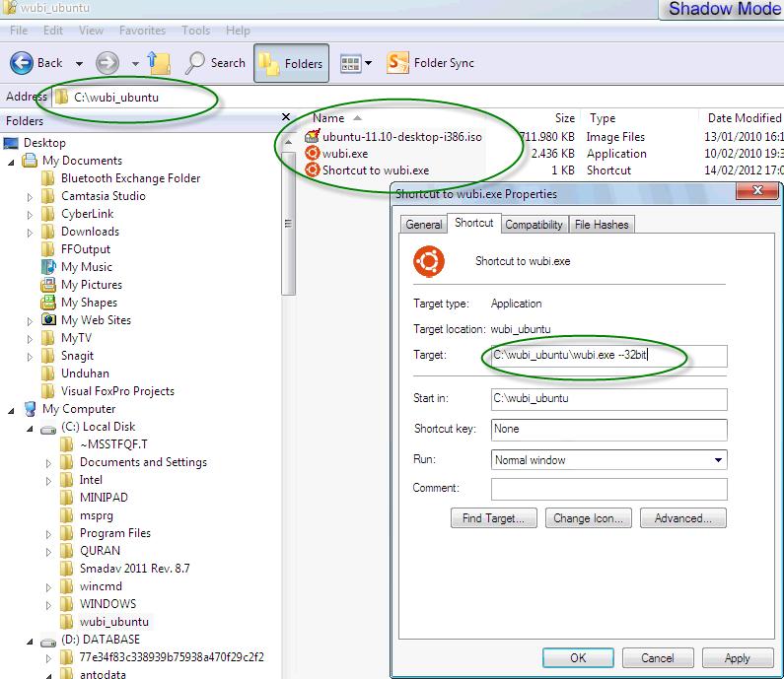Select the Bluetooth Exchange Folder
Screen dimensions: 784x679
tap(130, 177)
